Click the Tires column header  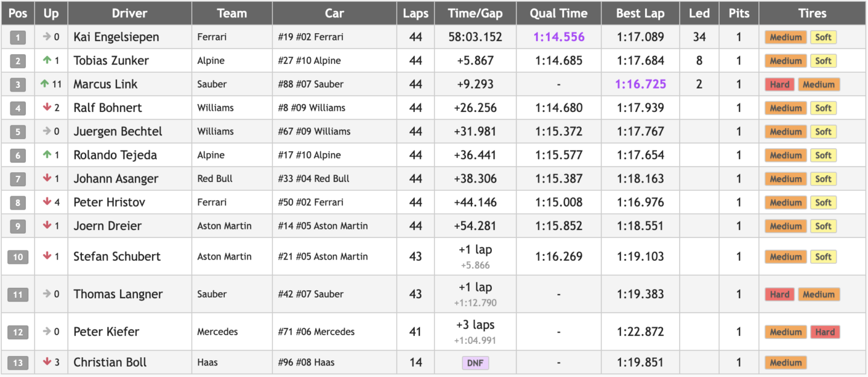pos(812,13)
